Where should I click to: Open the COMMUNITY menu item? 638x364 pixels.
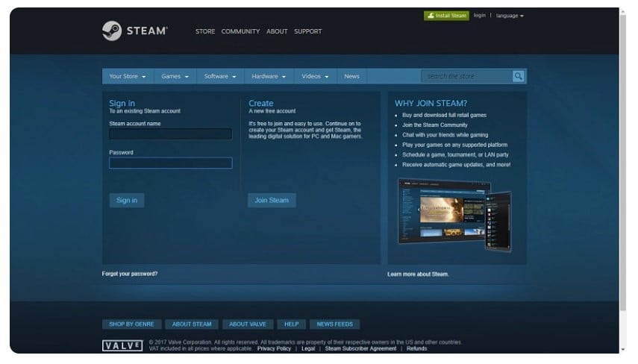coord(240,31)
